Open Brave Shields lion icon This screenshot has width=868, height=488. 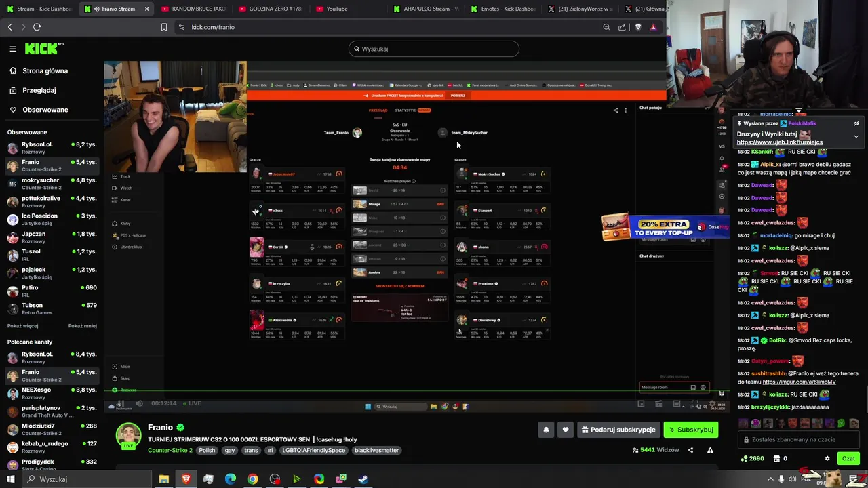638,27
